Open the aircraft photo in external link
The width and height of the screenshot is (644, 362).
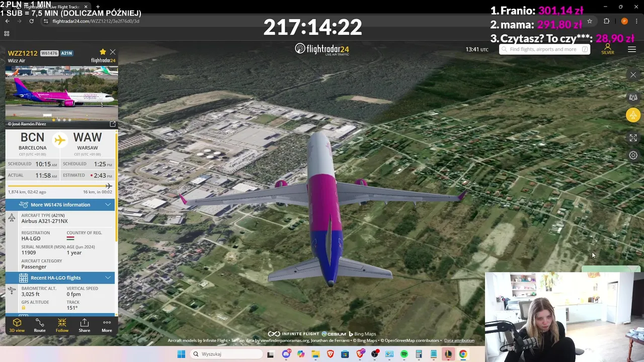(x=113, y=124)
